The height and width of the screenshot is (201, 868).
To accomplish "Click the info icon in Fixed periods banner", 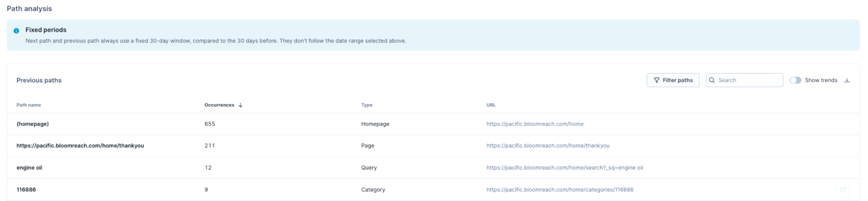I will [17, 31].
